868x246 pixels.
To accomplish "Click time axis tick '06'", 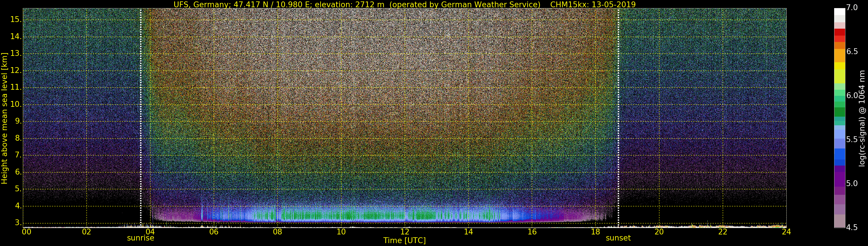I will click(214, 232).
